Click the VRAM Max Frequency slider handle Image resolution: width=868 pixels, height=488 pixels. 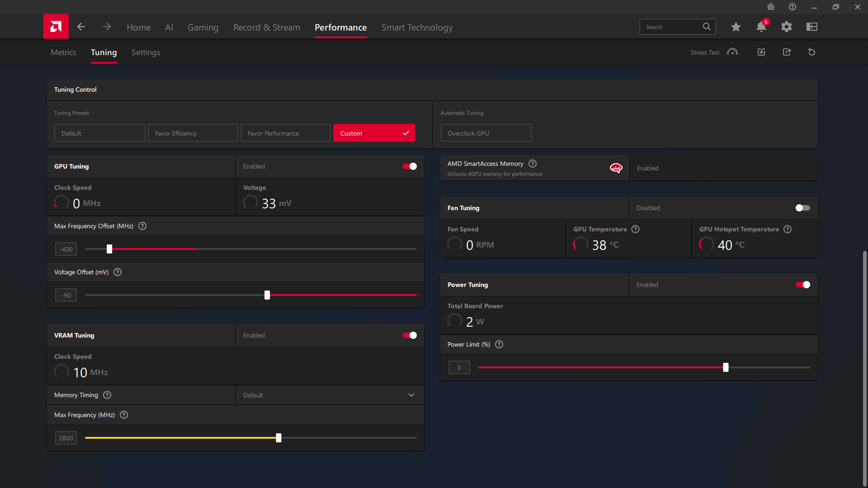click(x=278, y=438)
